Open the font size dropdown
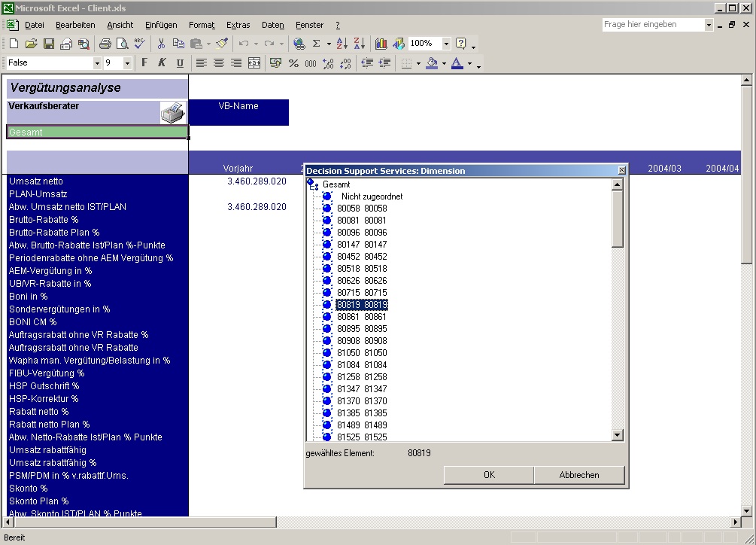 pos(126,63)
